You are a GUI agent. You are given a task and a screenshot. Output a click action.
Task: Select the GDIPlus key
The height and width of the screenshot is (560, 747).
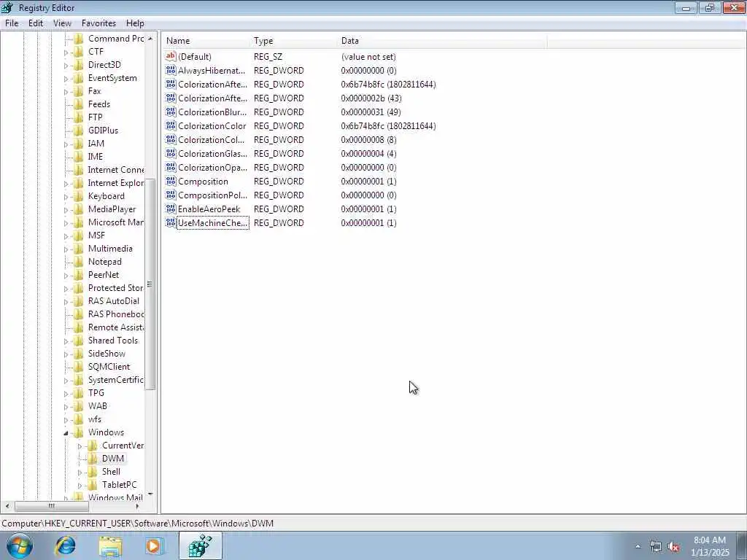(103, 130)
